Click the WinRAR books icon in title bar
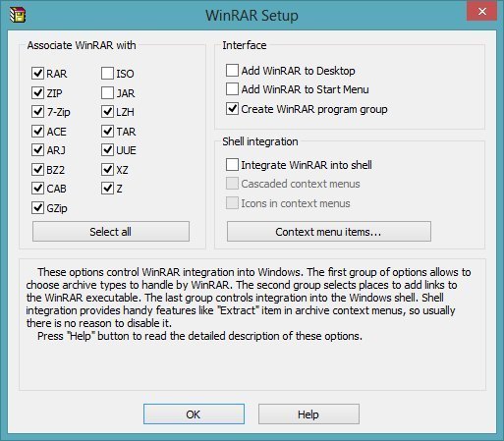504x441 pixels. point(18,15)
